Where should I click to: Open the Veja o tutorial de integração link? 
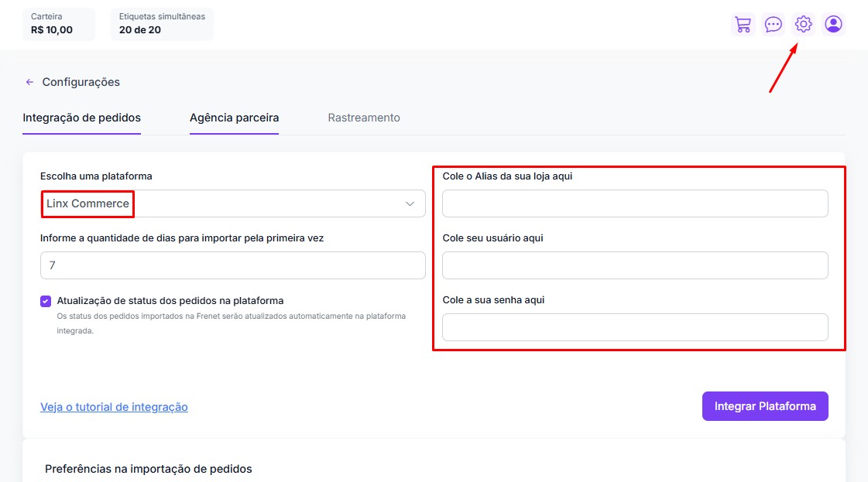114,407
